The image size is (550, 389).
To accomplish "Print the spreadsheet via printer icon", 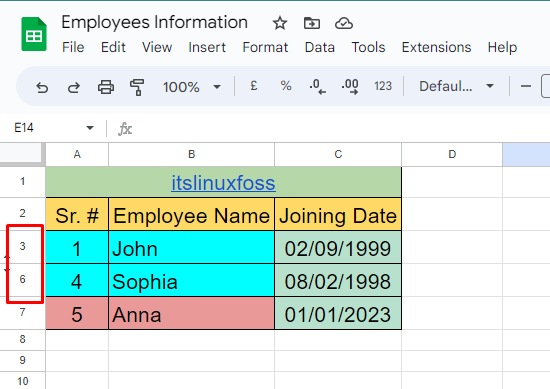I will tap(106, 87).
